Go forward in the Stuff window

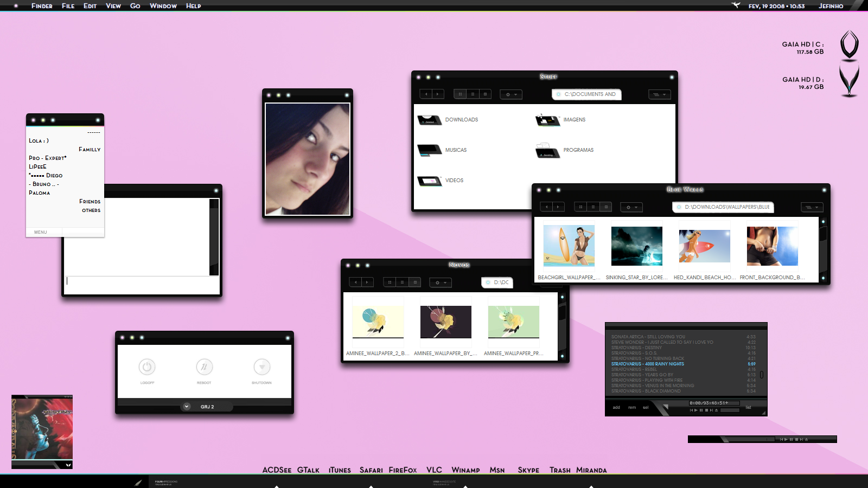tap(438, 94)
